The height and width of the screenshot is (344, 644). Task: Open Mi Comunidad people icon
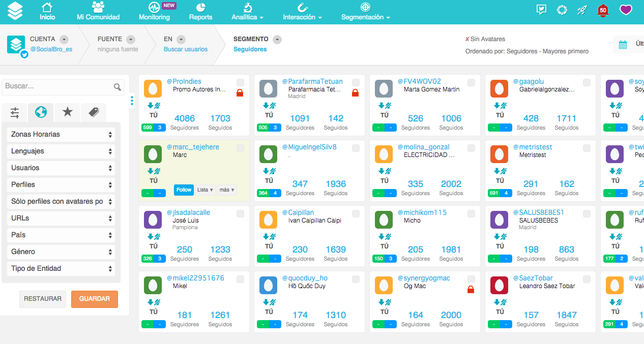pos(98,7)
